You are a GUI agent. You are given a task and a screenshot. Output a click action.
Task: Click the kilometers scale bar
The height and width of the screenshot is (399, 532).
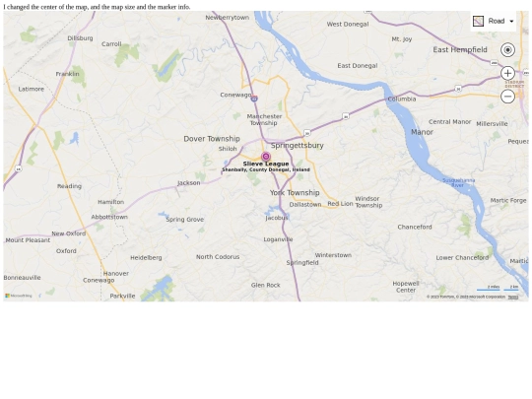[511, 288]
